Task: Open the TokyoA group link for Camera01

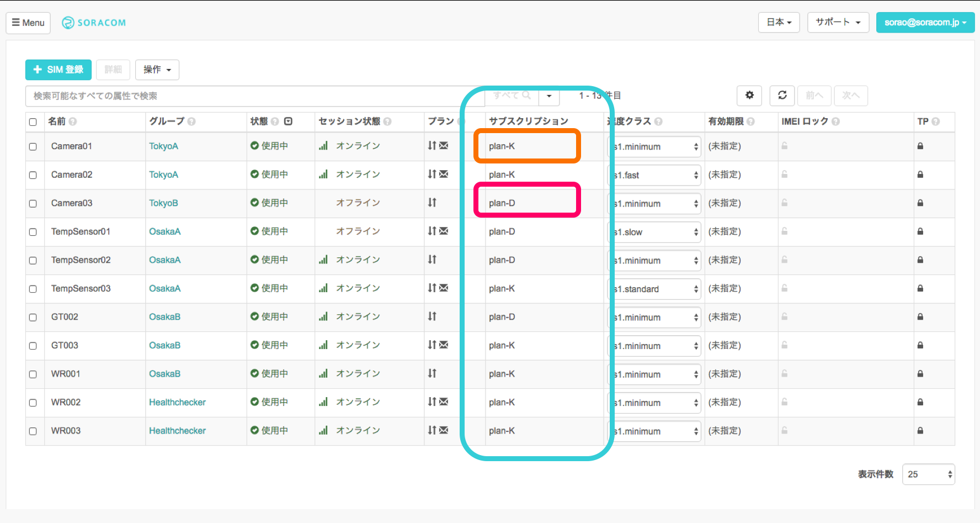Action: click(163, 146)
